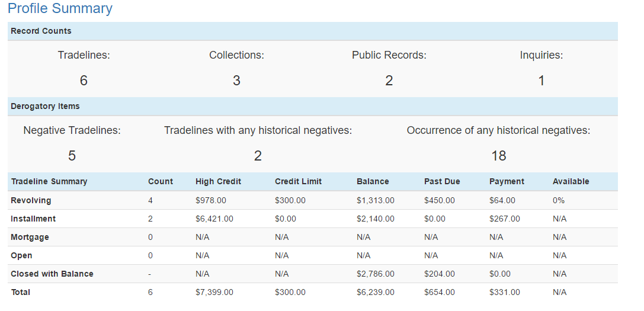Click the Count column header
This screenshot has height=311, width=644.
coord(161,182)
